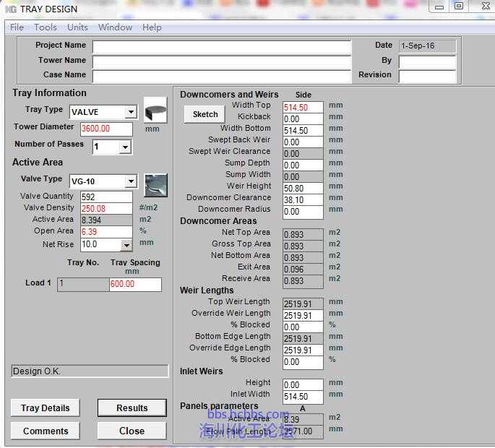
Task: Open the Comments dialog
Action: pyautogui.click(x=45, y=431)
